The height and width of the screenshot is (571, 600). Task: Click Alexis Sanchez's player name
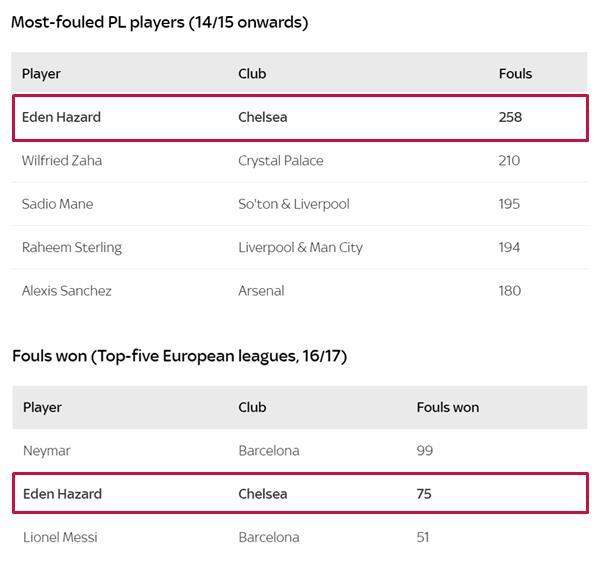coord(67,291)
